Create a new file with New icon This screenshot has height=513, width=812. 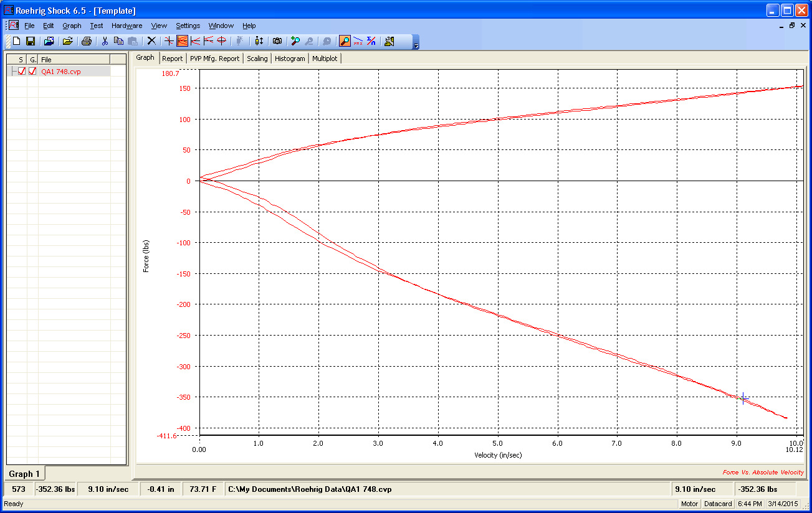click(17, 41)
